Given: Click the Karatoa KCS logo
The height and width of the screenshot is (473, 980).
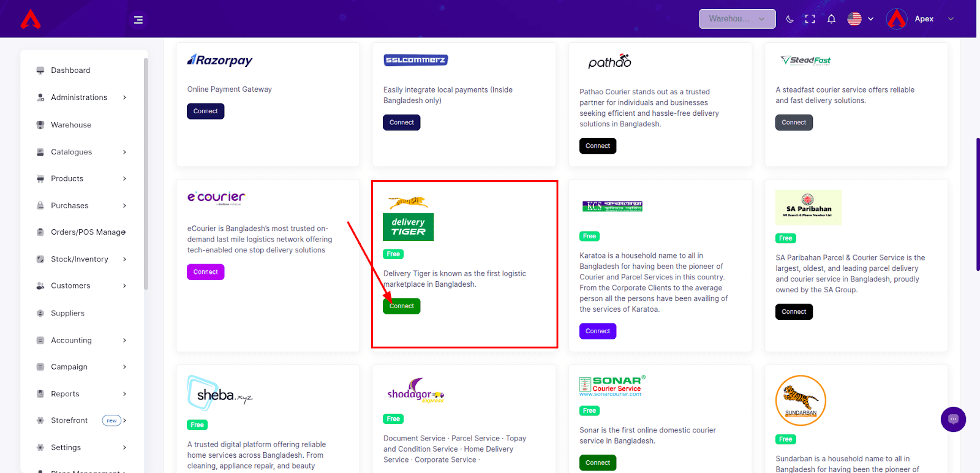Looking at the screenshot, I should [612, 206].
